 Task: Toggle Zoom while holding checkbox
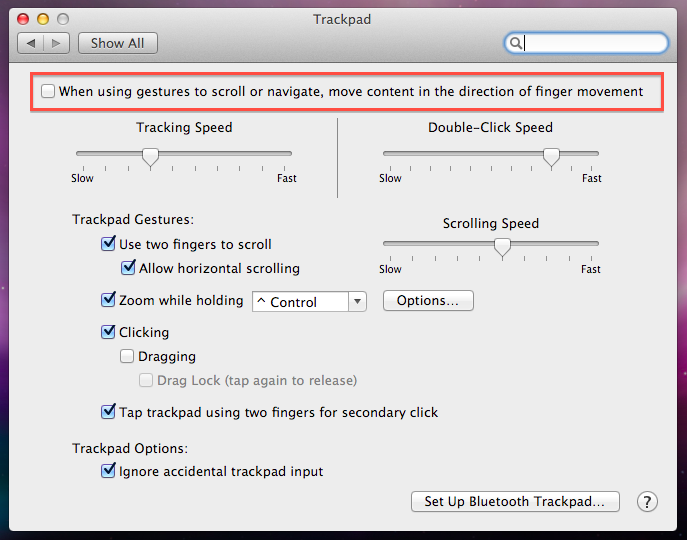click(x=108, y=300)
